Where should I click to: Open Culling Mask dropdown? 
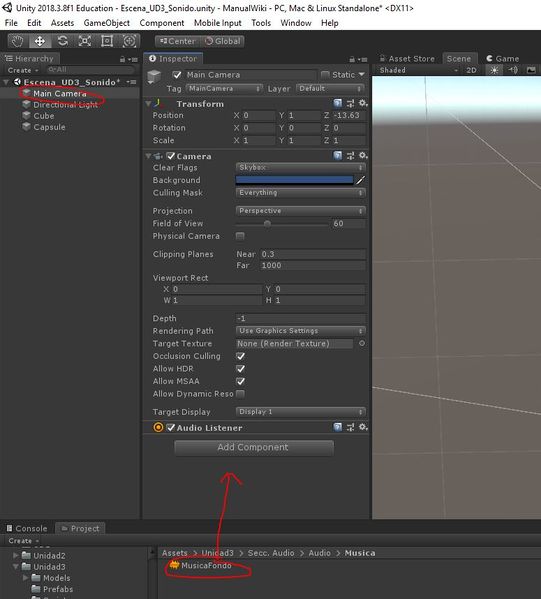(x=301, y=193)
